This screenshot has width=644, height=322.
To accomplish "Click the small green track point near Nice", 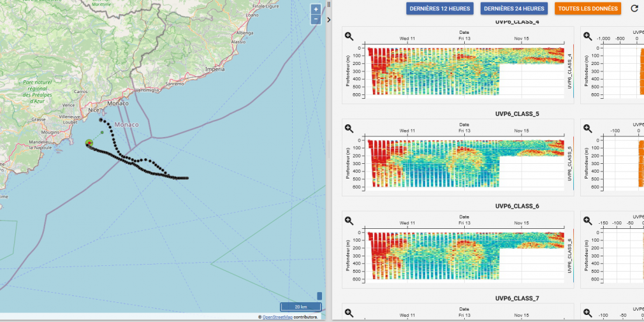I will 102,132.
